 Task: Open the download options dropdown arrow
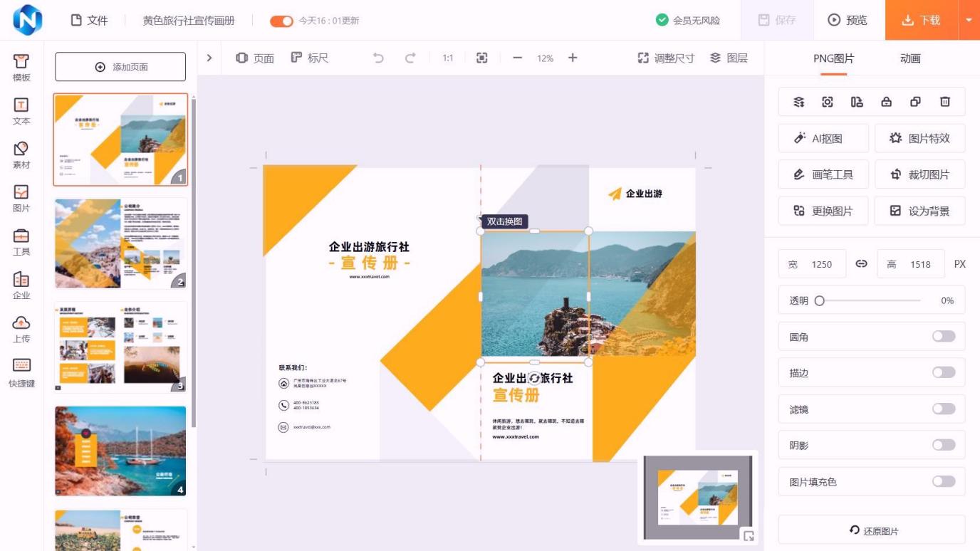pyautogui.click(x=969, y=21)
